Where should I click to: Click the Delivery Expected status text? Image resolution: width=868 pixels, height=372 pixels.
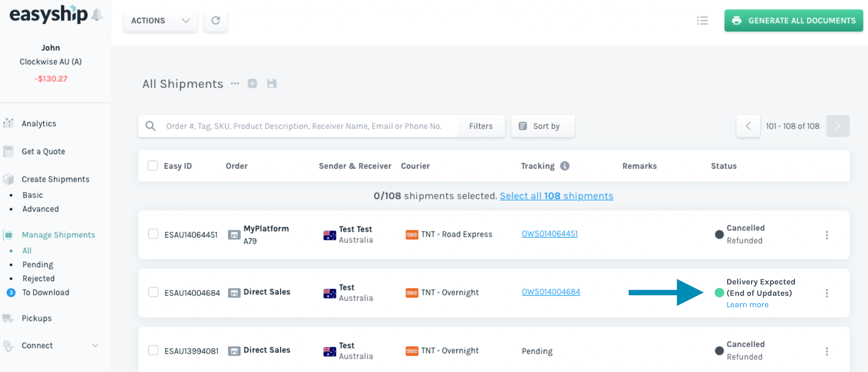pyautogui.click(x=761, y=287)
